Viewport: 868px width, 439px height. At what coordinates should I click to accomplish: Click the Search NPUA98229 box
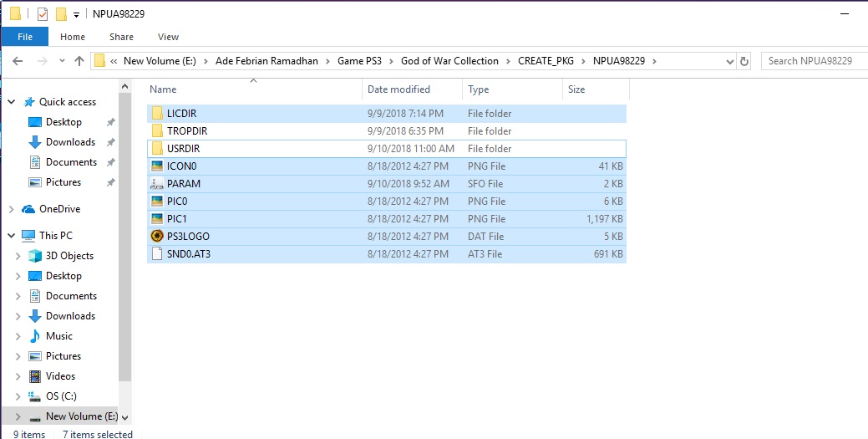(x=815, y=61)
